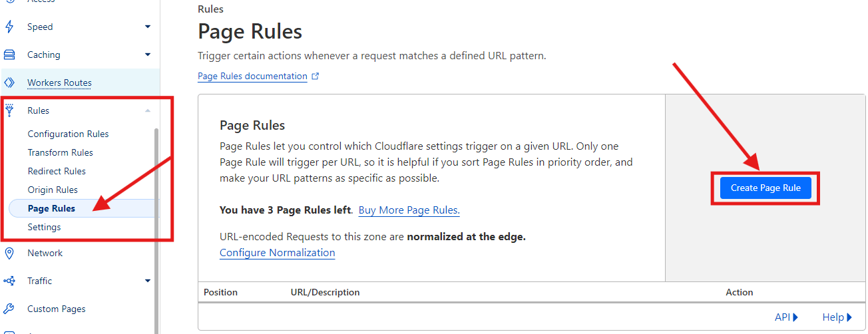Select Transform Rules menu item
868x334 pixels.
tap(60, 152)
